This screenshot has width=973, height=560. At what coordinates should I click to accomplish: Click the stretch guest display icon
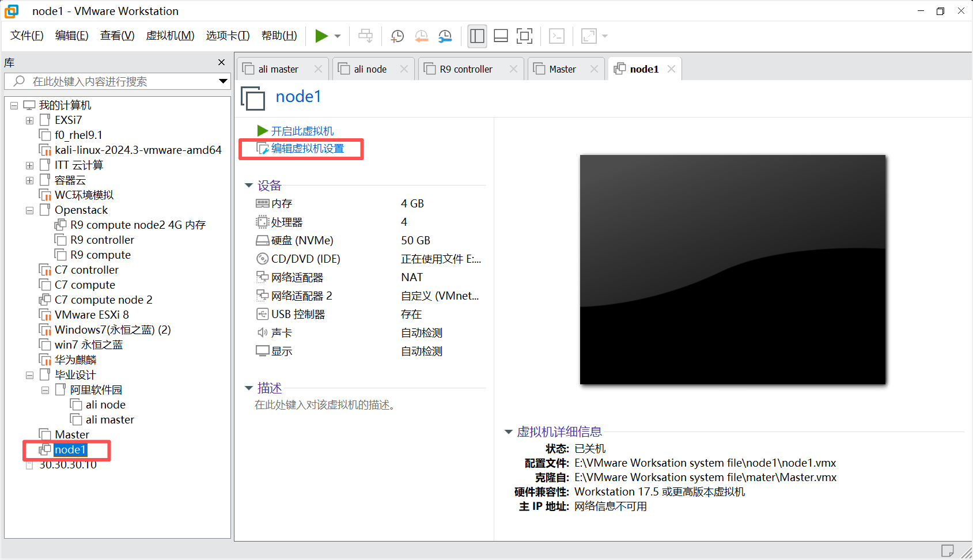589,36
